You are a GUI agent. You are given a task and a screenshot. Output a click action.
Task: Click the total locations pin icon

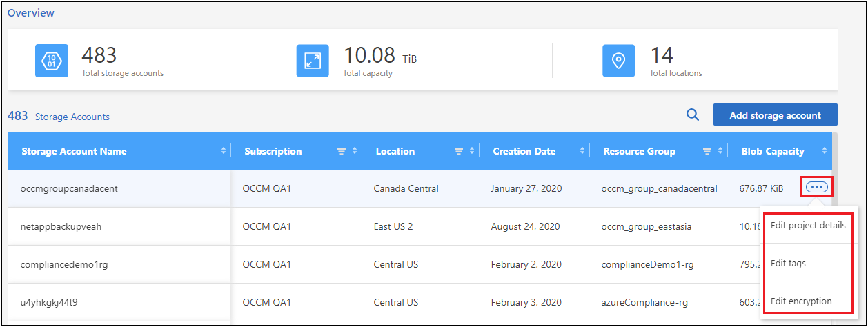click(x=619, y=61)
